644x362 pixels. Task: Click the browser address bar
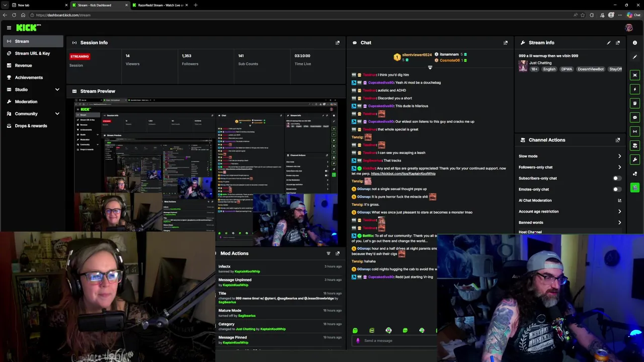302,15
